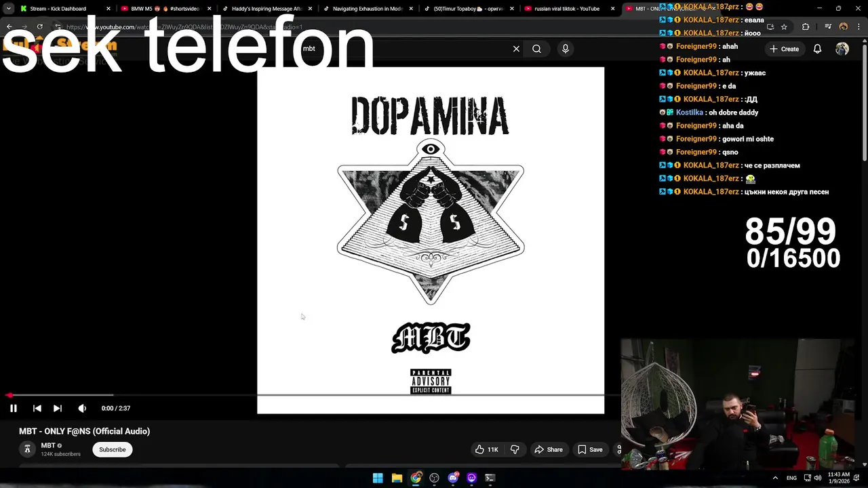The width and height of the screenshot is (868, 488).
Task: Close the russian viral tiktok tab
Action: 613,9
